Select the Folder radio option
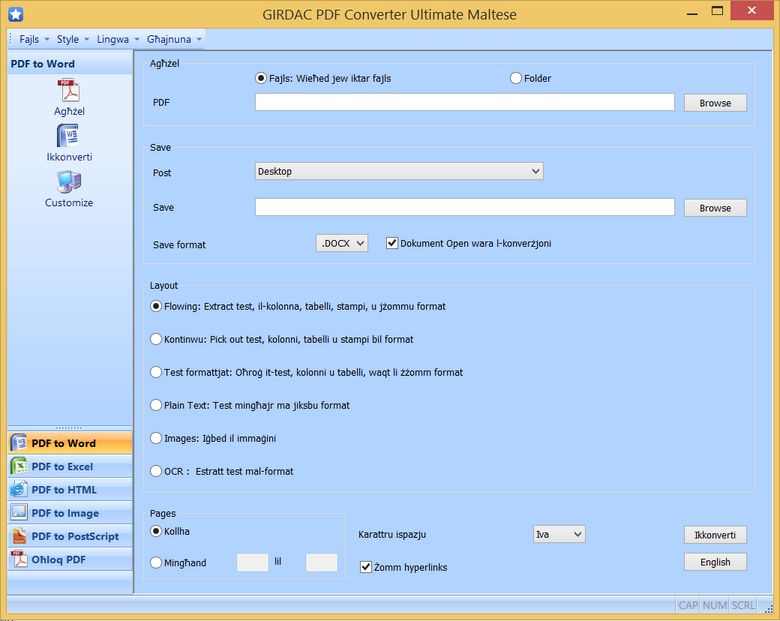Screen dimensions: 780x621 click(516, 78)
